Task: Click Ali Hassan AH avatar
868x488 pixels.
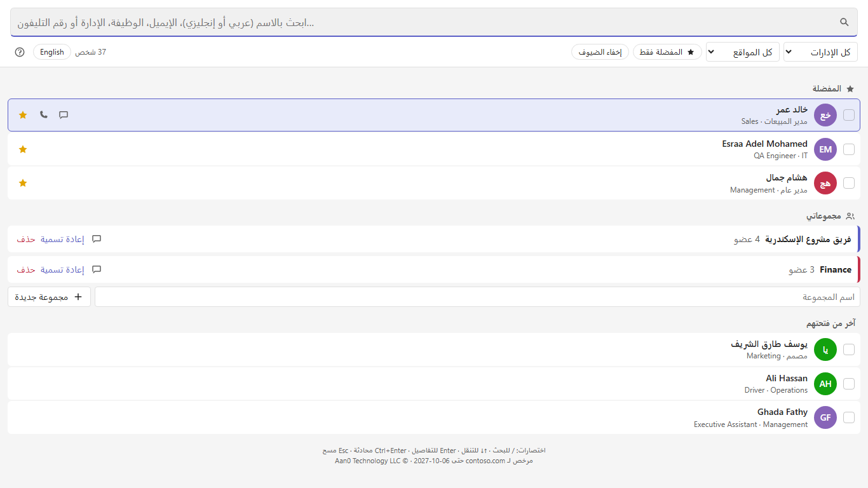Action: tap(825, 384)
